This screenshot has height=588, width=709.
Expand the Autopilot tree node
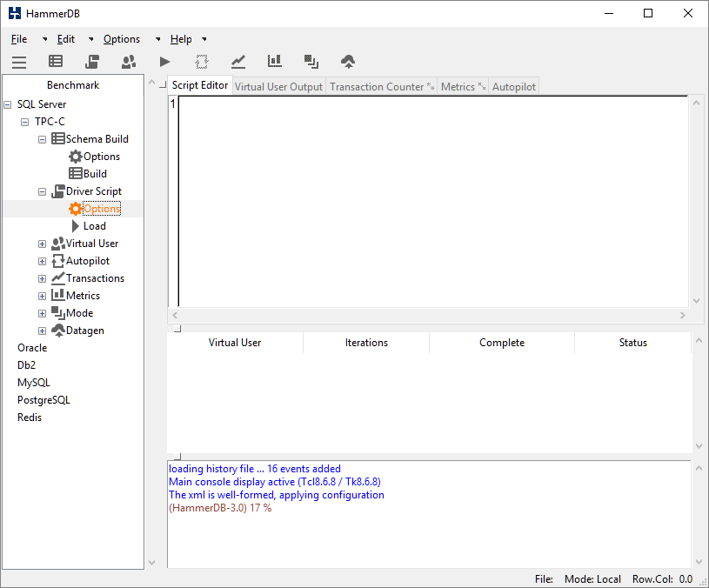pos(42,261)
